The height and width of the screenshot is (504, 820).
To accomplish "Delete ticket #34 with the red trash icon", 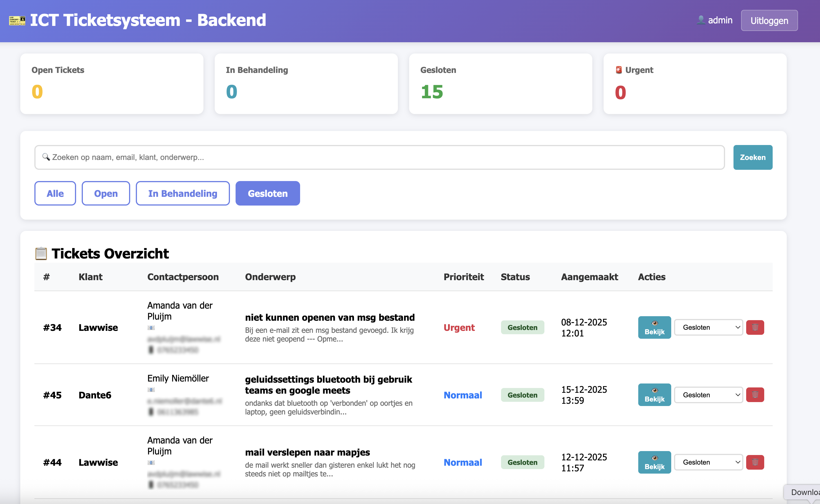I will point(755,327).
